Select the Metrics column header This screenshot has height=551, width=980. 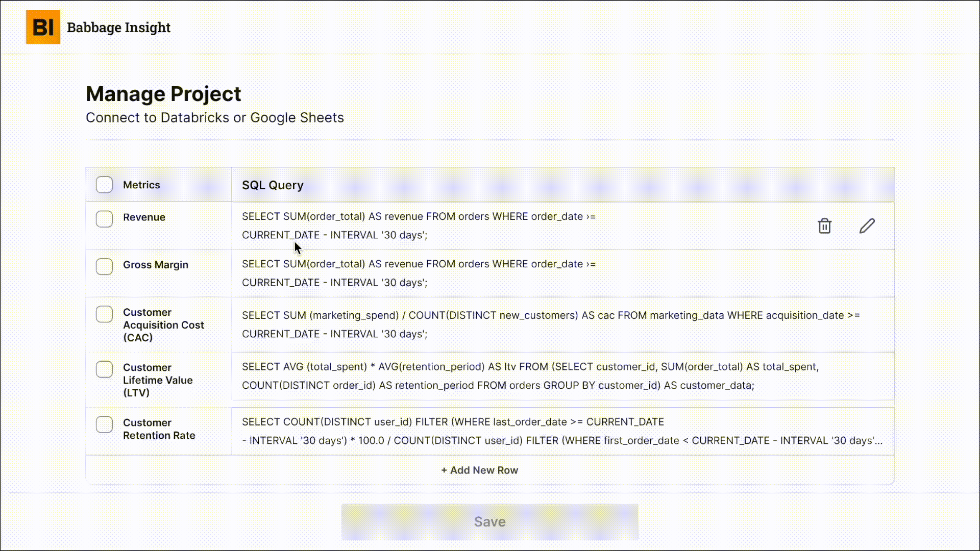[141, 185]
